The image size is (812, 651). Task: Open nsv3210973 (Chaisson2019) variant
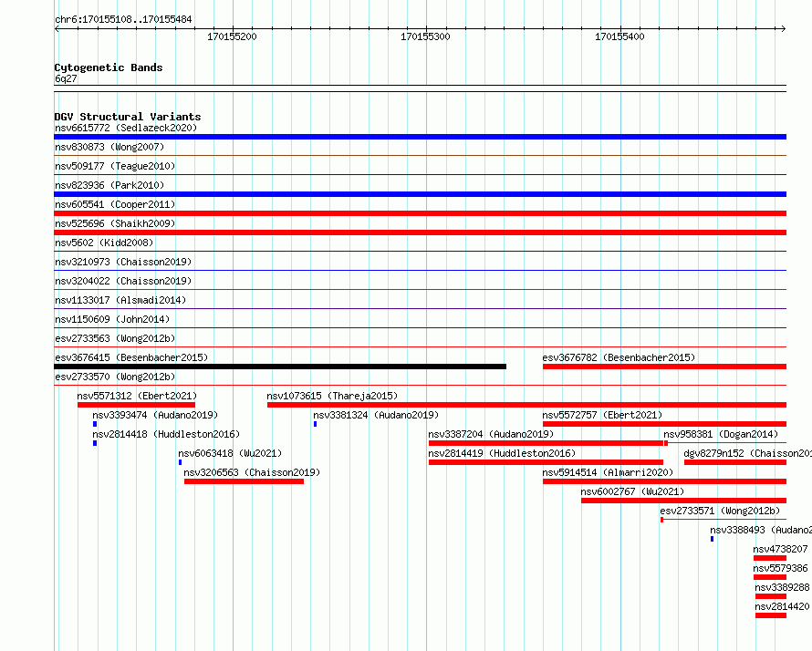[x=123, y=262]
